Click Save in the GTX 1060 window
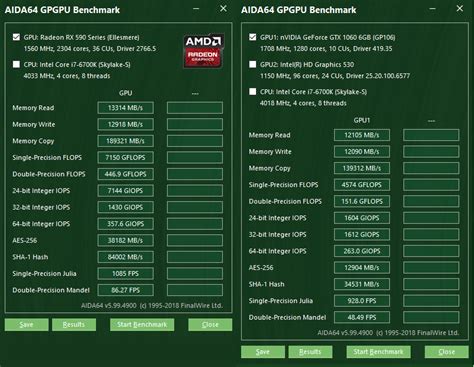 point(263,352)
